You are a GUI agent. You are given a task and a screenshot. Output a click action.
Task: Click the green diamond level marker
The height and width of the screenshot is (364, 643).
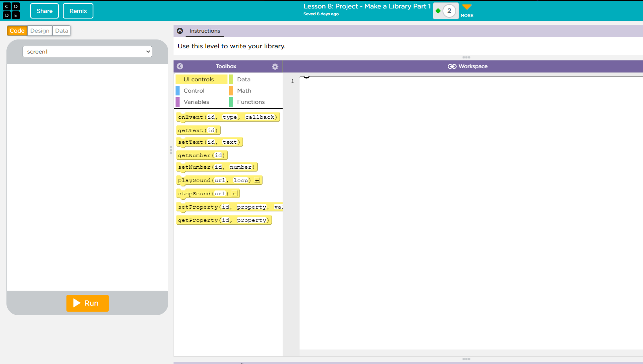coord(438,11)
